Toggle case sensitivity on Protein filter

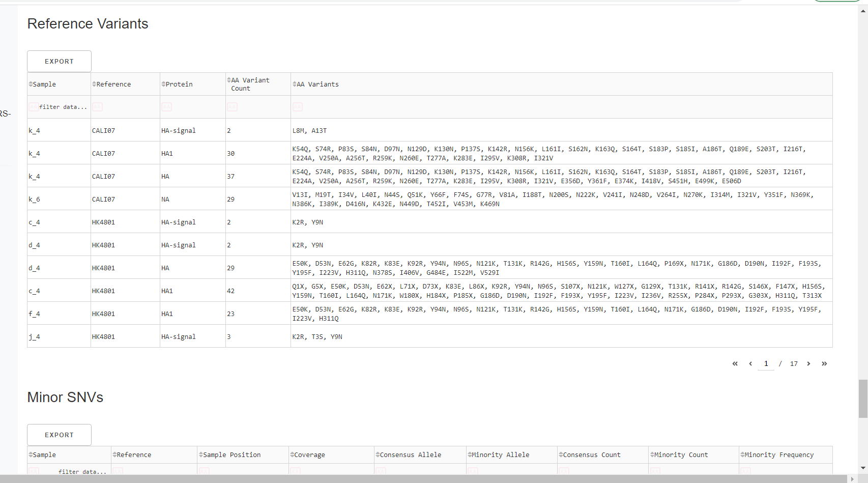166,107
